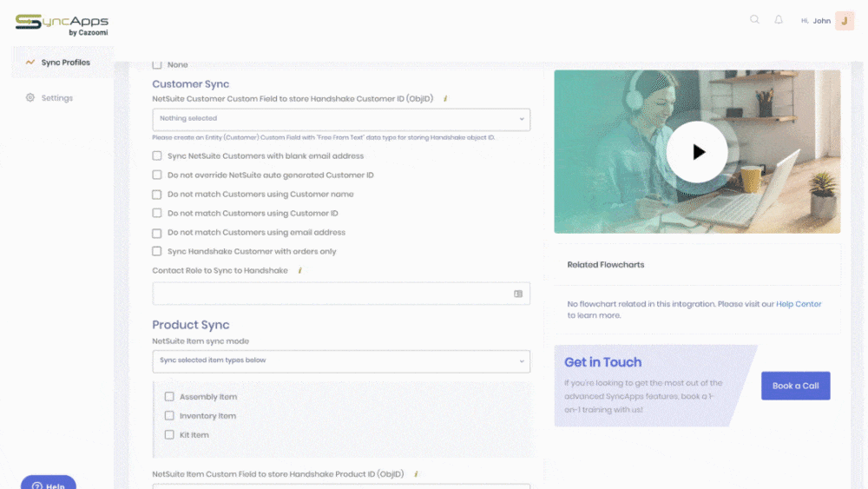This screenshot has width=868, height=489.
Task: Open notifications bell icon
Action: coord(779,20)
